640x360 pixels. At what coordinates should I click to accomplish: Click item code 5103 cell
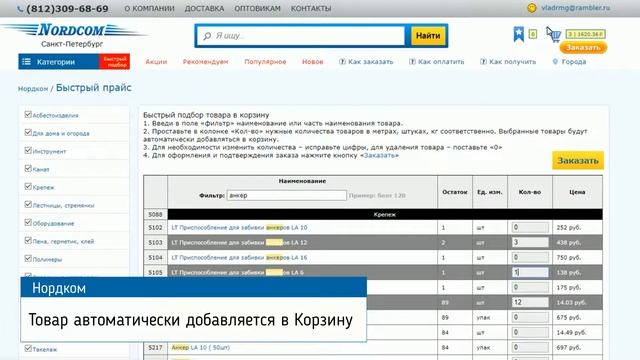point(156,242)
